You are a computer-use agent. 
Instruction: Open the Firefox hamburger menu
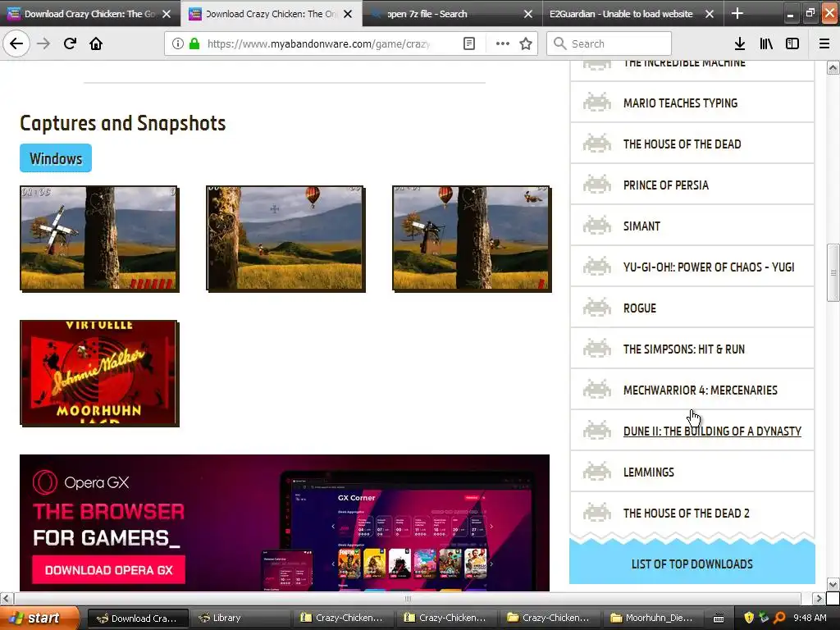824,43
